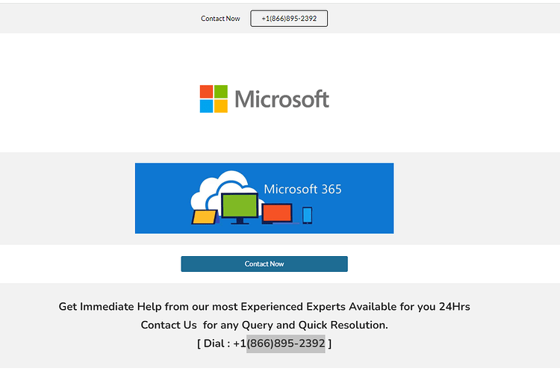
Task: Click the phone number button in header
Action: pos(289,18)
